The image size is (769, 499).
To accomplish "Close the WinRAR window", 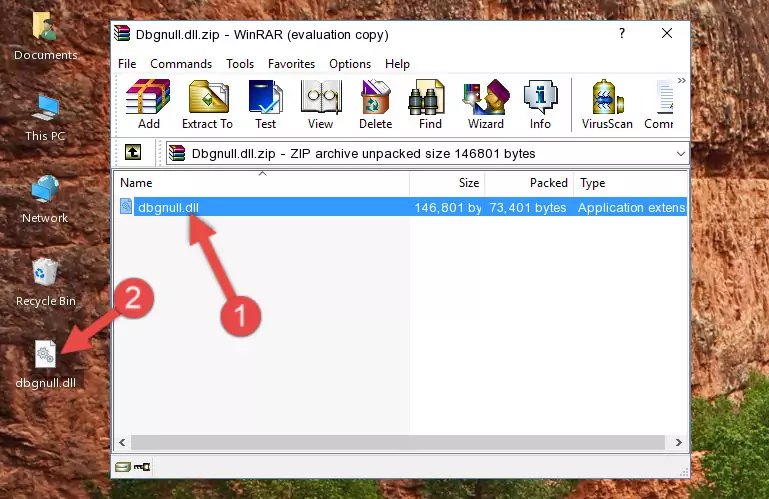I will (x=666, y=33).
